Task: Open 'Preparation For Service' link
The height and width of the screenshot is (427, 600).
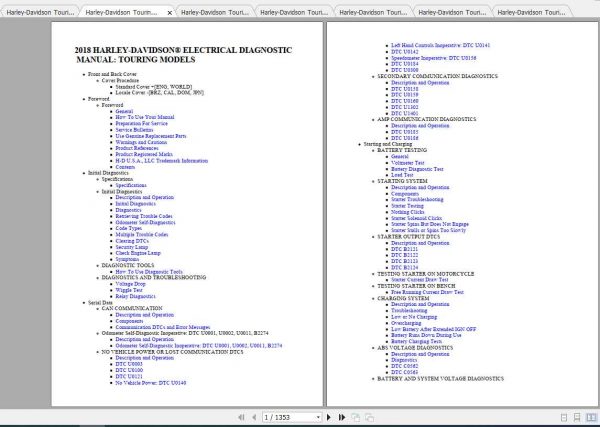Action: (x=142, y=123)
